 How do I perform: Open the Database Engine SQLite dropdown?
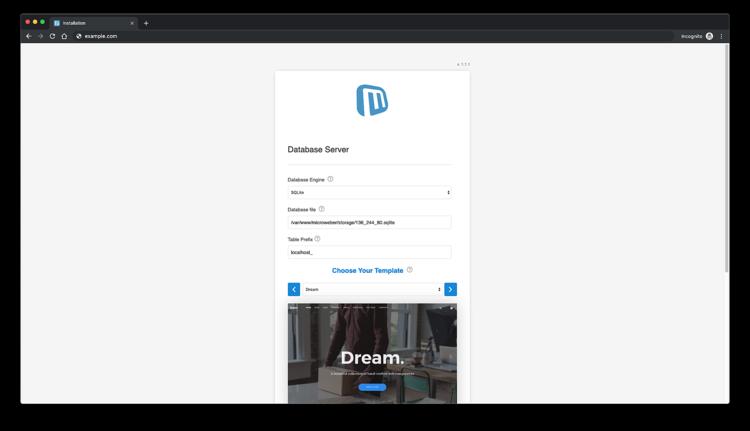369,192
